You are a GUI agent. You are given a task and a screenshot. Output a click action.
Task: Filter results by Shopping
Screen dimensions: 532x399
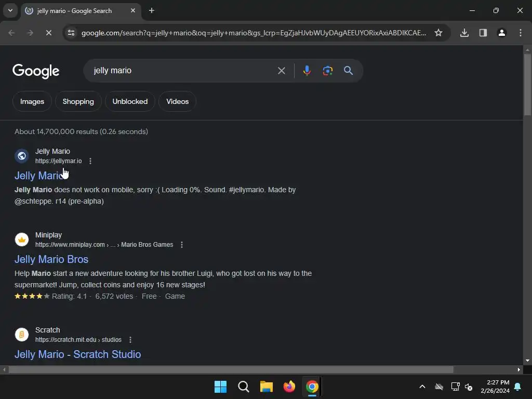pos(78,101)
